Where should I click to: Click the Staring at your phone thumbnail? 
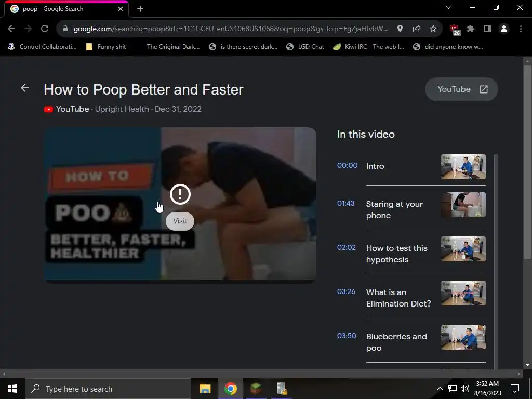coord(463,205)
